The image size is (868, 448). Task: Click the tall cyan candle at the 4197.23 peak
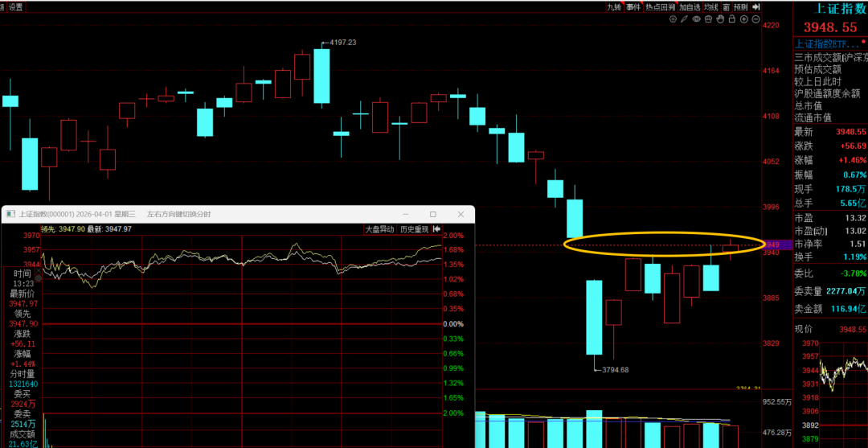coord(321,76)
